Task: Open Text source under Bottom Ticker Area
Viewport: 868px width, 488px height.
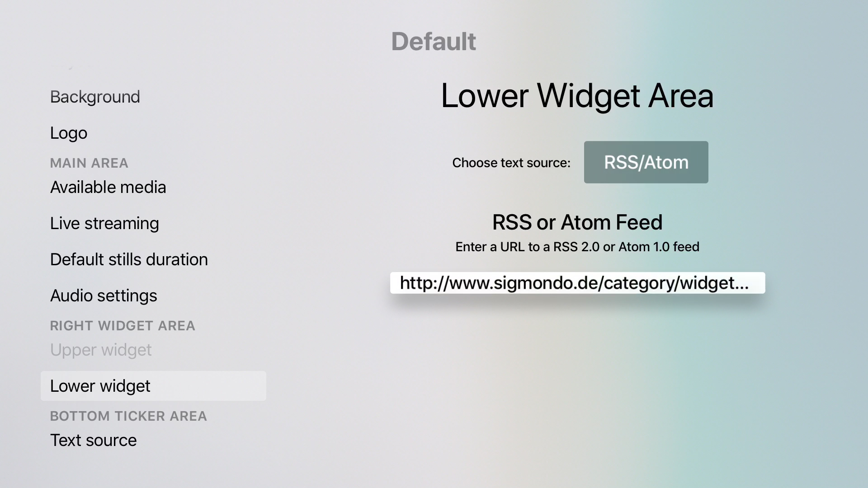Action: point(93,440)
